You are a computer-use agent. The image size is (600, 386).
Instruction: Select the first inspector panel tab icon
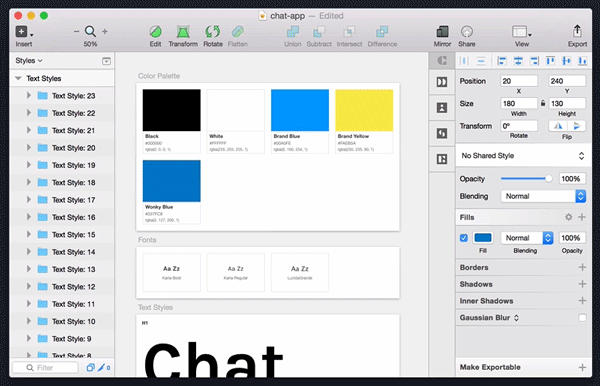click(x=442, y=60)
